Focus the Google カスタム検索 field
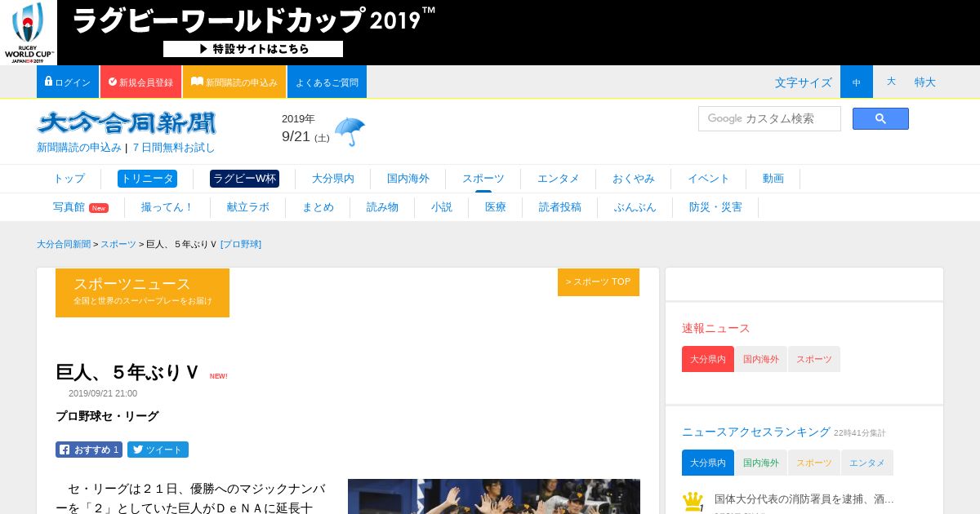Screen dimensions: 980x514 pos(769,118)
